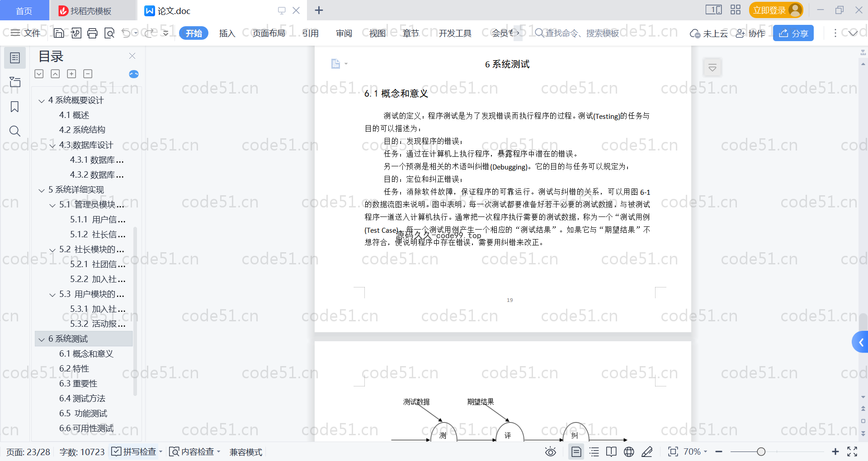Click the 立即登录 login button

click(x=776, y=10)
